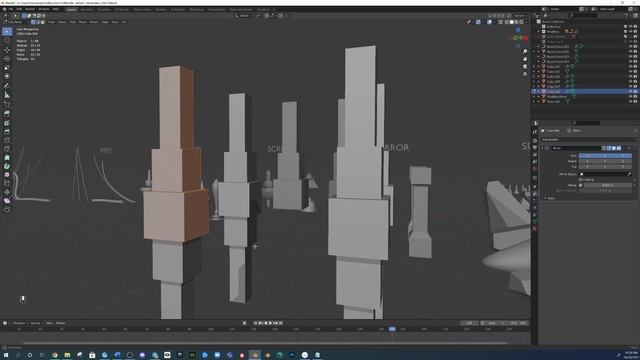Click the Mirror Object input field
The image size is (640, 360).
[x=605, y=174]
